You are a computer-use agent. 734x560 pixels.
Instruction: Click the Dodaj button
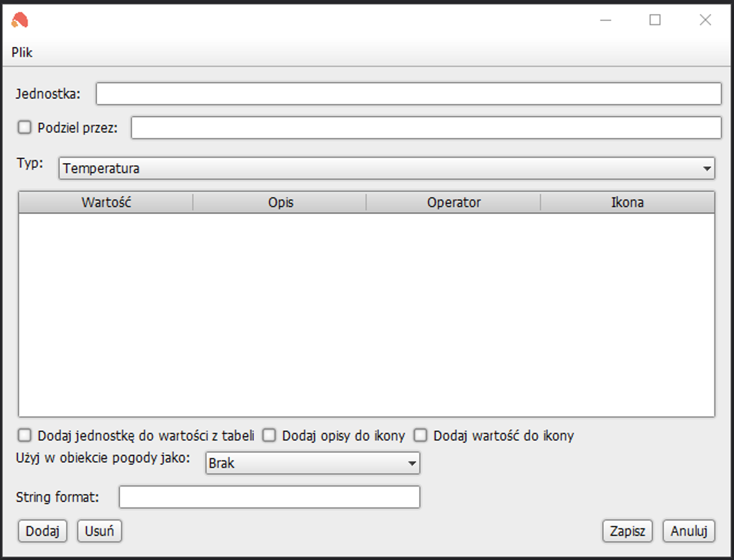[42, 531]
